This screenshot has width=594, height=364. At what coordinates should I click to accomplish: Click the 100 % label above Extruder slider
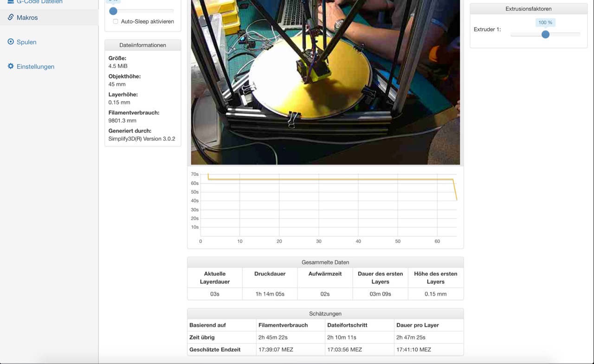(x=545, y=22)
